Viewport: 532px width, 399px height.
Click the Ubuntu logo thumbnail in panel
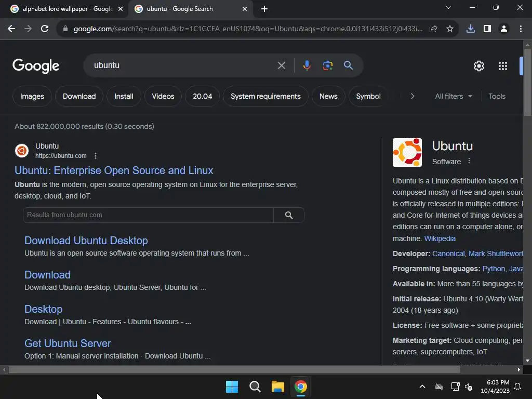(407, 152)
